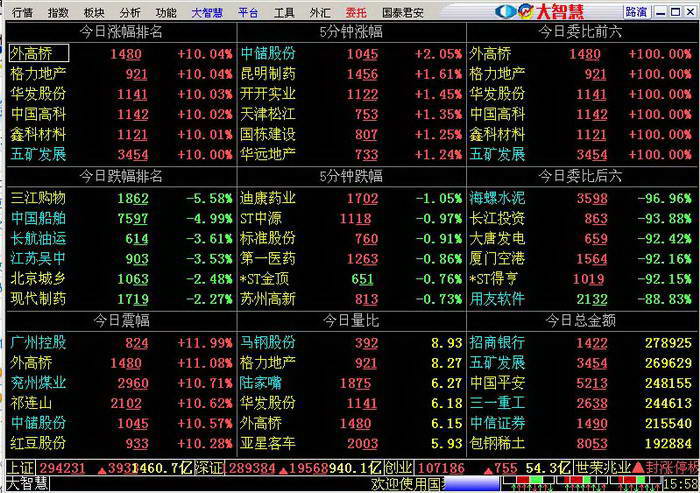Select 格力地产 in 今日涨幅排名 list
Image resolution: width=700 pixels, height=493 pixels.
121,74
